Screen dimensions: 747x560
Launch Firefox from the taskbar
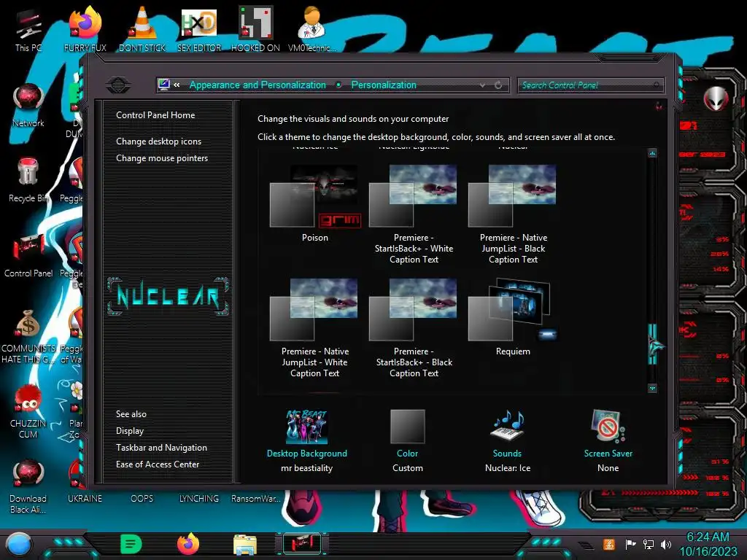[x=188, y=544]
